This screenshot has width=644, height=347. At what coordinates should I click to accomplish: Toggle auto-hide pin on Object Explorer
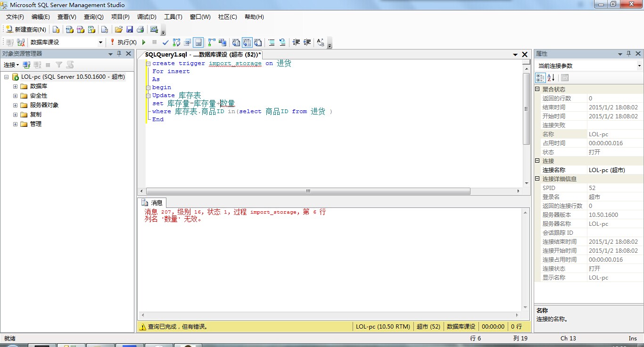[119, 54]
